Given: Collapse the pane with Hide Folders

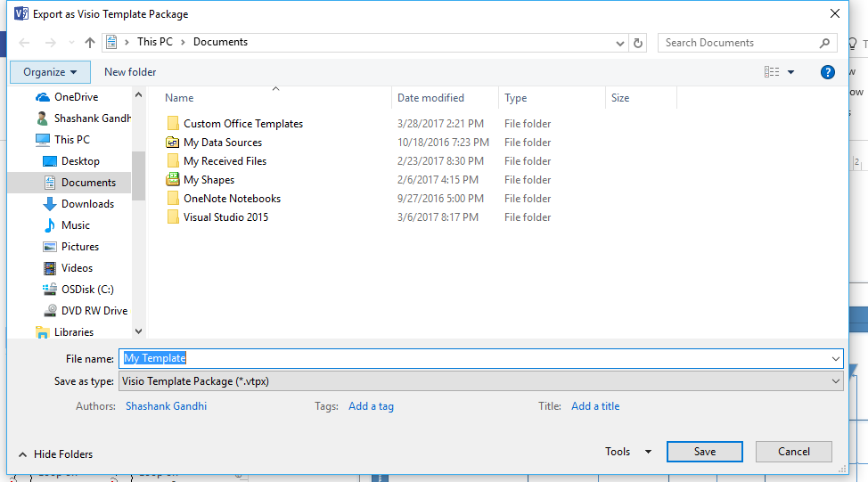Looking at the screenshot, I should click(x=55, y=454).
